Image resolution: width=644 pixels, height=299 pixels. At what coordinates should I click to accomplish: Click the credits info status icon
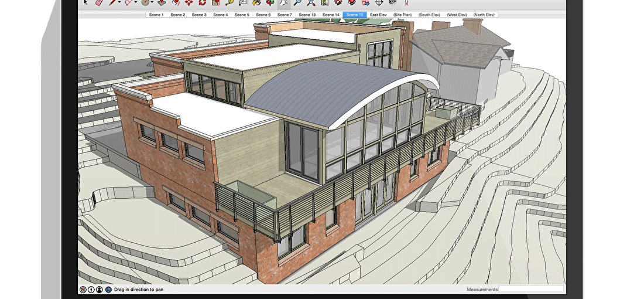91,290
